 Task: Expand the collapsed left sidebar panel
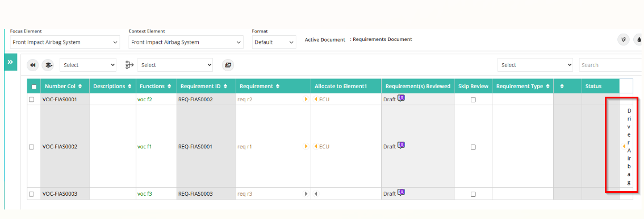coord(10,62)
